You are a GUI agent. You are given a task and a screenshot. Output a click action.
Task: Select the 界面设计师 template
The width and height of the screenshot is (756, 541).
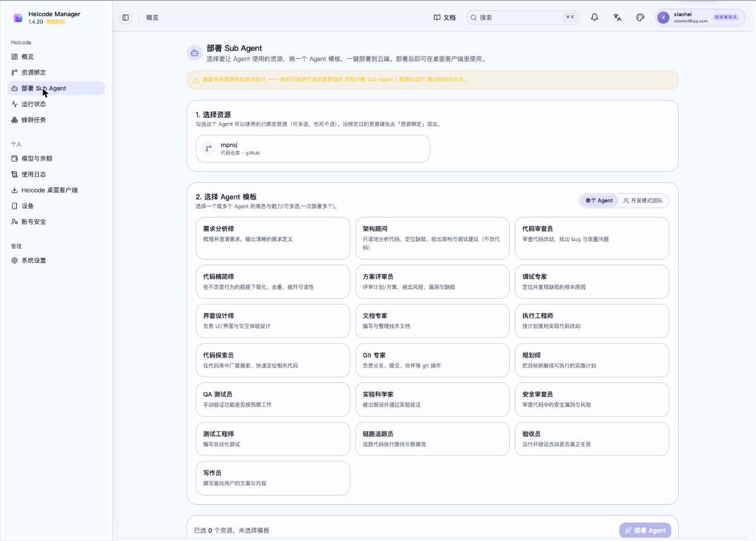[x=273, y=321]
